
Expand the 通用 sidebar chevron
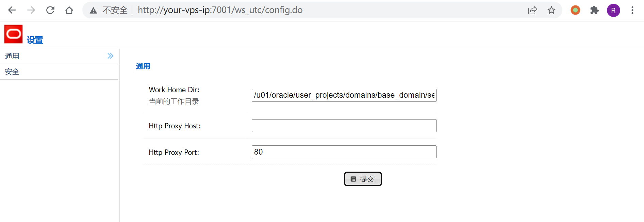(x=110, y=55)
